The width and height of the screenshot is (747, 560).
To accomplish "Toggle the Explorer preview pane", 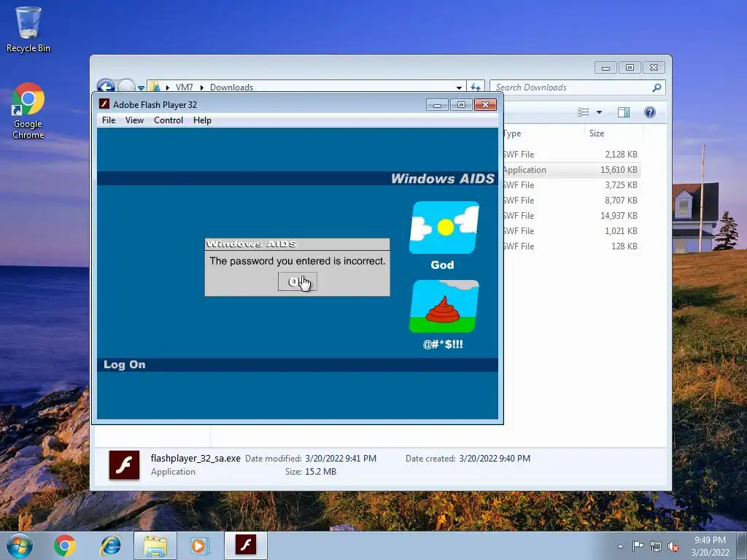I will coord(624,112).
